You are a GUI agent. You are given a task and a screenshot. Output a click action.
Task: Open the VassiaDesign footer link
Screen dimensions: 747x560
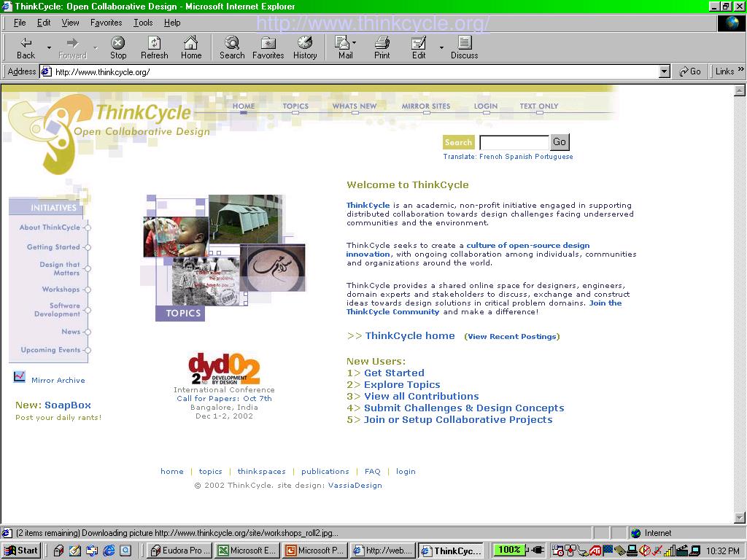355,485
